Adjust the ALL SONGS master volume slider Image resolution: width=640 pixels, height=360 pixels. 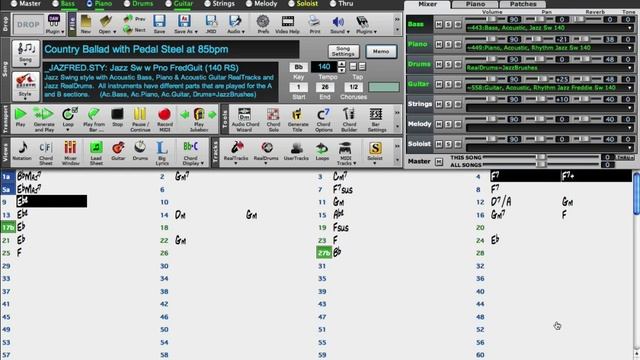pos(541,164)
